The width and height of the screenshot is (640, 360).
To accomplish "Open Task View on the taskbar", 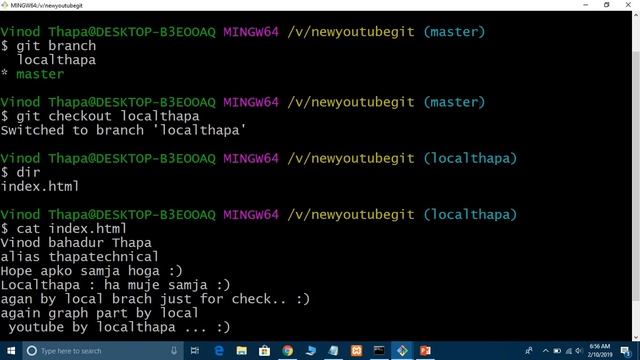I will pos(195,351).
